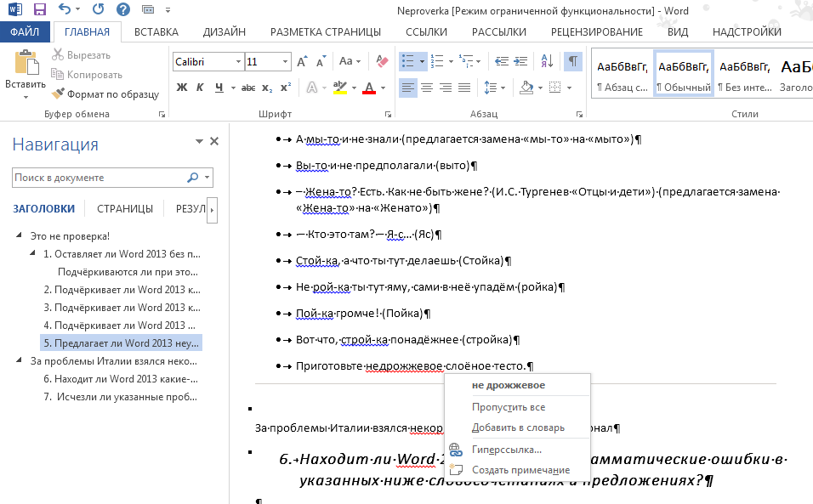Undo the last action
Screen dimensions: 813x504
tap(65, 8)
